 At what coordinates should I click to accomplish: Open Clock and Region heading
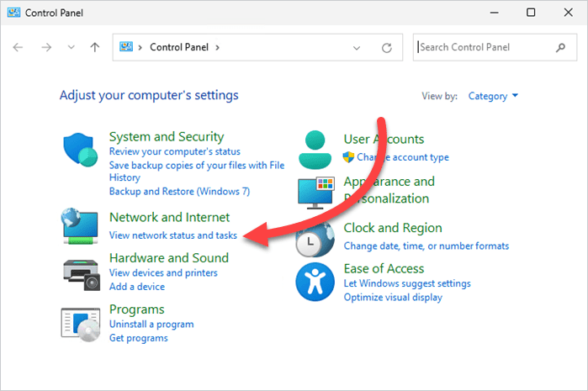click(x=393, y=228)
